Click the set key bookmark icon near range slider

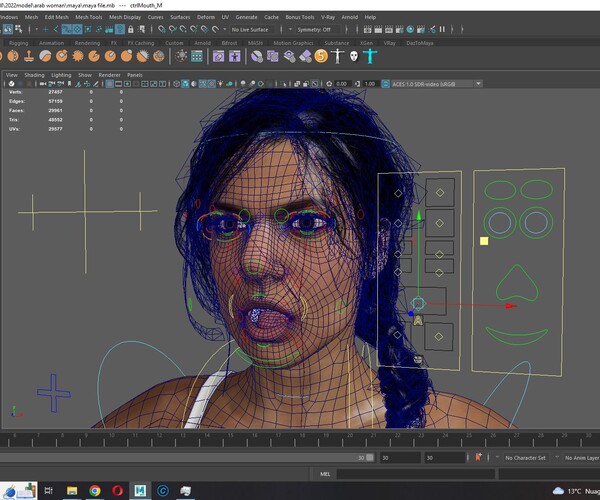click(x=478, y=457)
